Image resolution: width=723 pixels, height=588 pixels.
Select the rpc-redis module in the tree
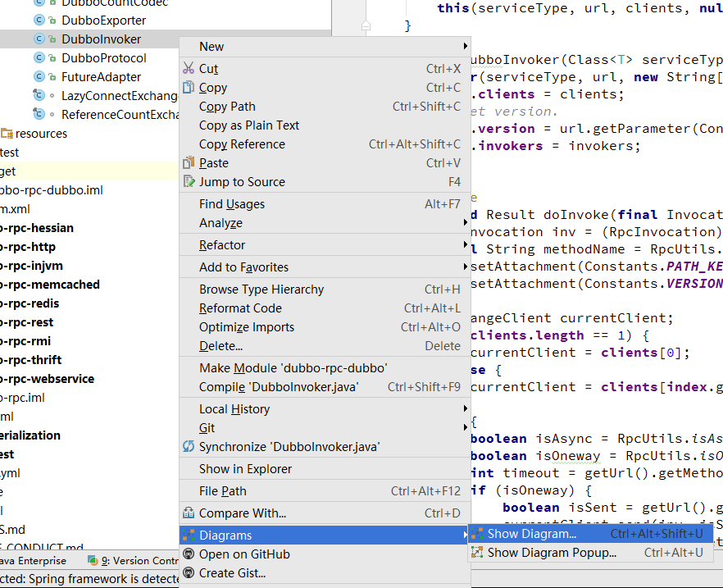(x=30, y=303)
